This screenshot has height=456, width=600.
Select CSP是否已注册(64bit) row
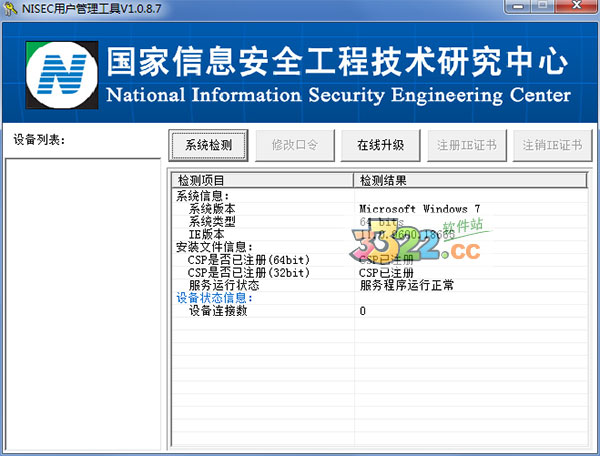(x=380, y=260)
